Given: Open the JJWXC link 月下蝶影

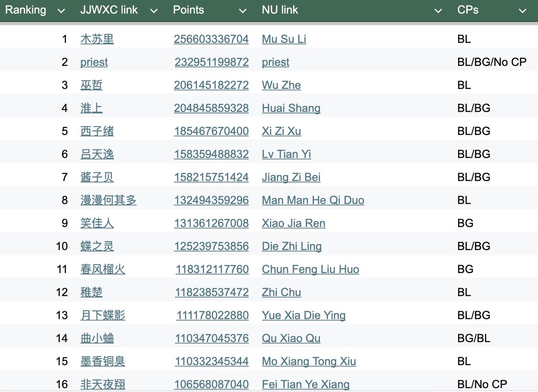Looking at the screenshot, I should (103, 315).
